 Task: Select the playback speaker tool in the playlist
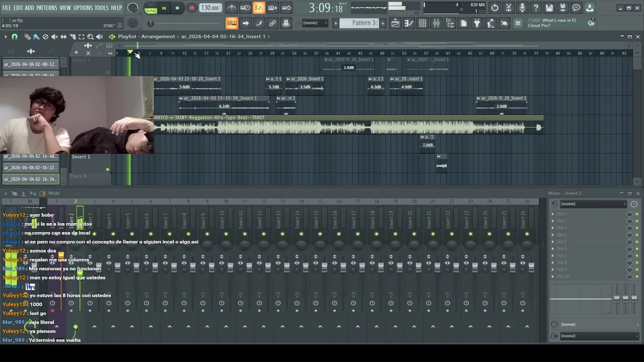point(100,37)
